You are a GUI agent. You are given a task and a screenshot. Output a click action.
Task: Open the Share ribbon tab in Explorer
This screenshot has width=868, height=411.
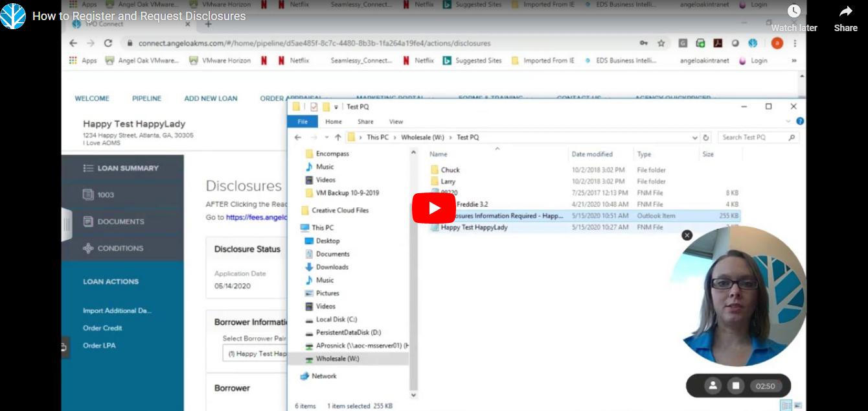365,121
